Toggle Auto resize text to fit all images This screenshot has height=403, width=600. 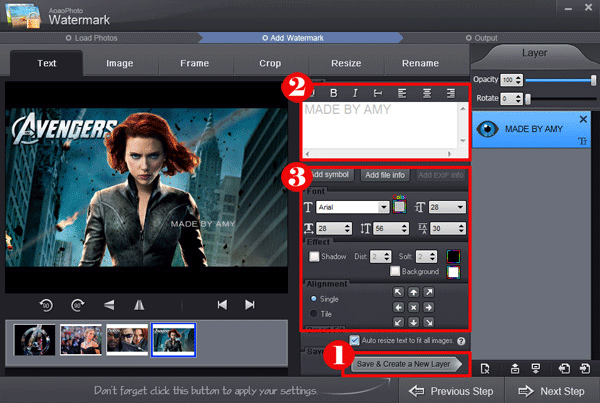pos(355,340)
